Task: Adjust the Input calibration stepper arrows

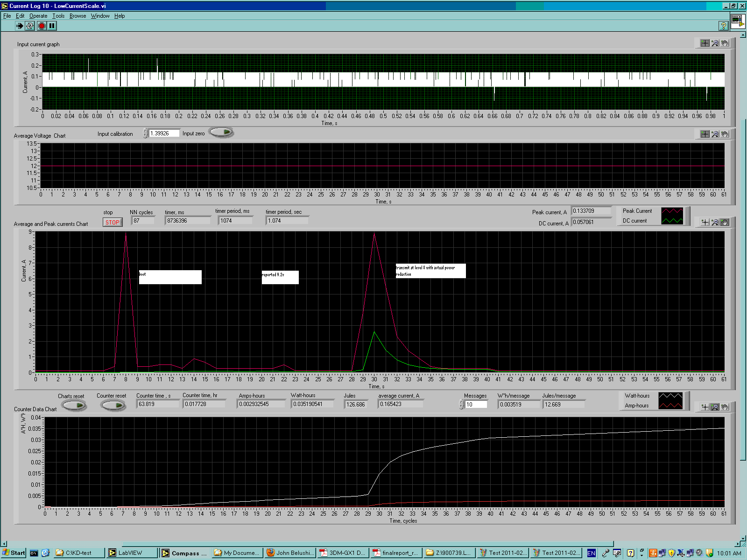Action: tap(145, 133)
